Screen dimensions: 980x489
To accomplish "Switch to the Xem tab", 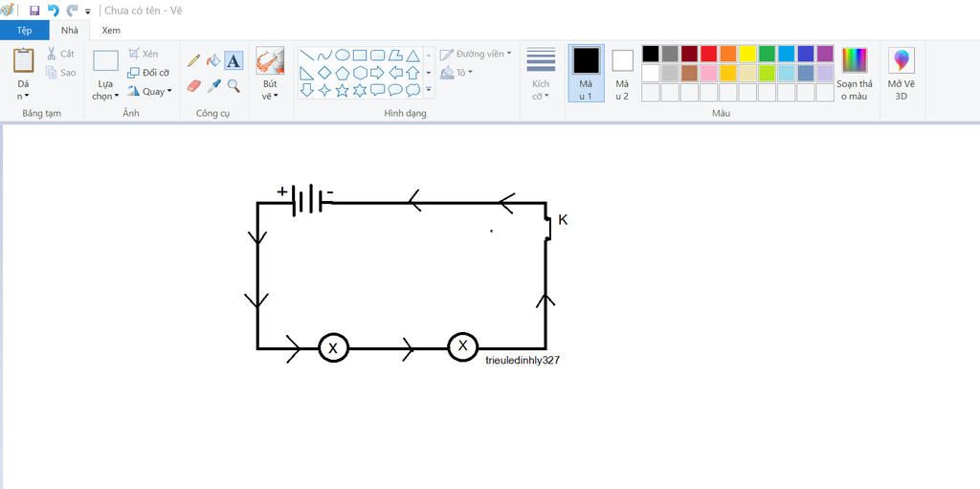I will coord(111,30).
